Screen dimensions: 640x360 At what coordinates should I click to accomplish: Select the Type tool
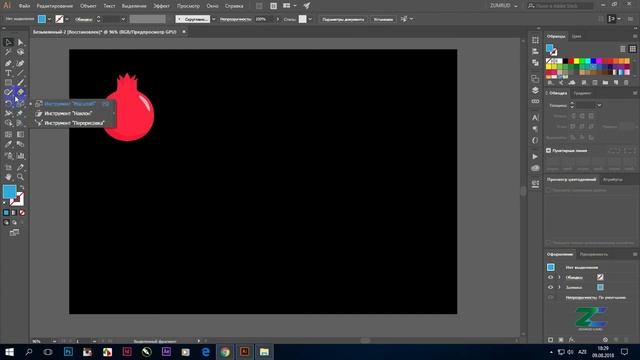point(8,73)
